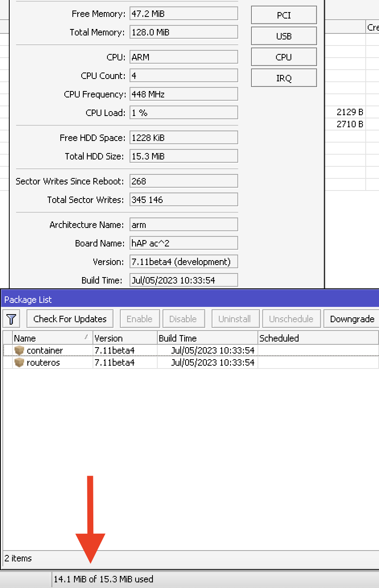Click the USB button

pos(284,36)
